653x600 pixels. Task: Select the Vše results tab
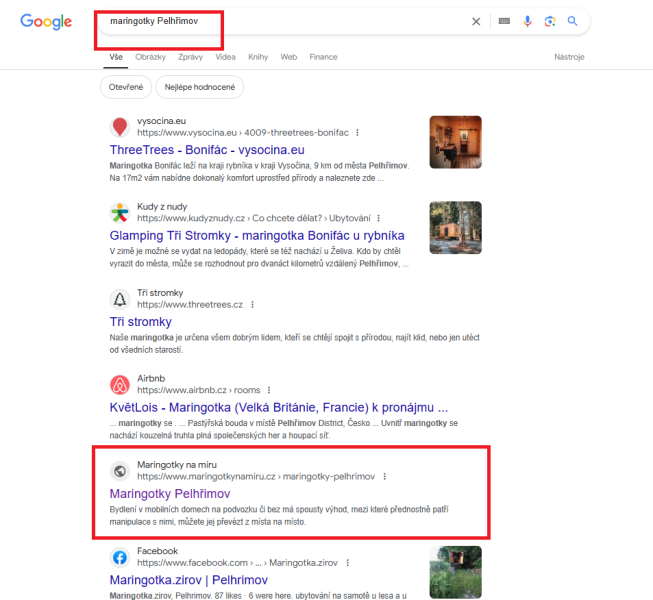[x=116, y=57]
